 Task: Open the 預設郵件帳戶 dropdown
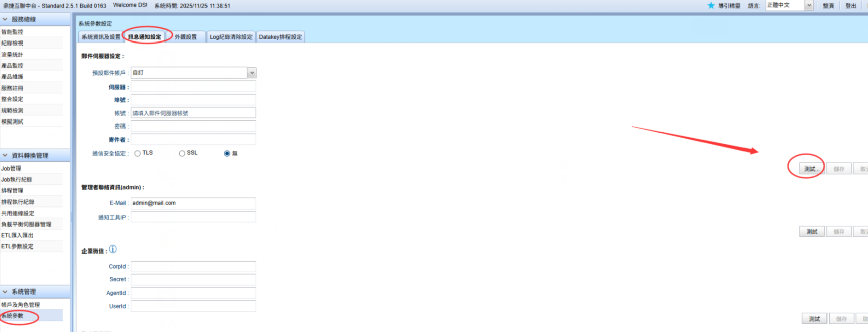[x=252, y=73]
